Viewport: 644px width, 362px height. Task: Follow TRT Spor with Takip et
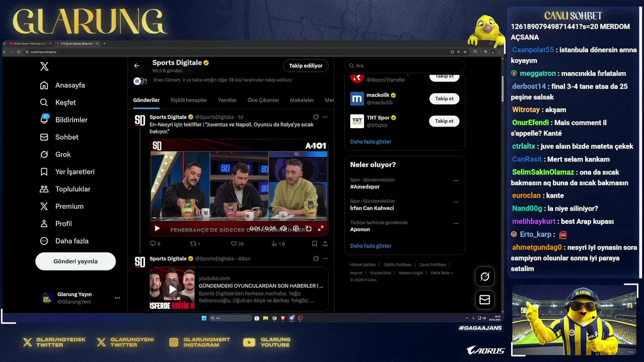(x=444, y=121)
